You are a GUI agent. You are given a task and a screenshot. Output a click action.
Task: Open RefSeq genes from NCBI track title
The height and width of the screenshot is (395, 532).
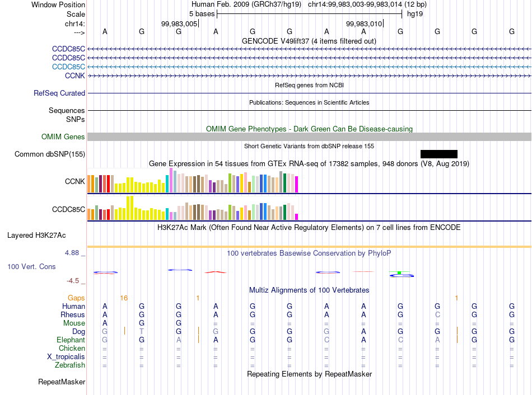point(309,85)
